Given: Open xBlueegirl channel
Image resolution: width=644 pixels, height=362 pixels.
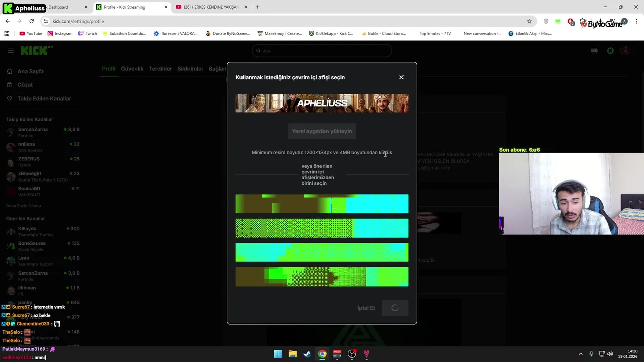Looking at the screenshot, I should (43, 176).
